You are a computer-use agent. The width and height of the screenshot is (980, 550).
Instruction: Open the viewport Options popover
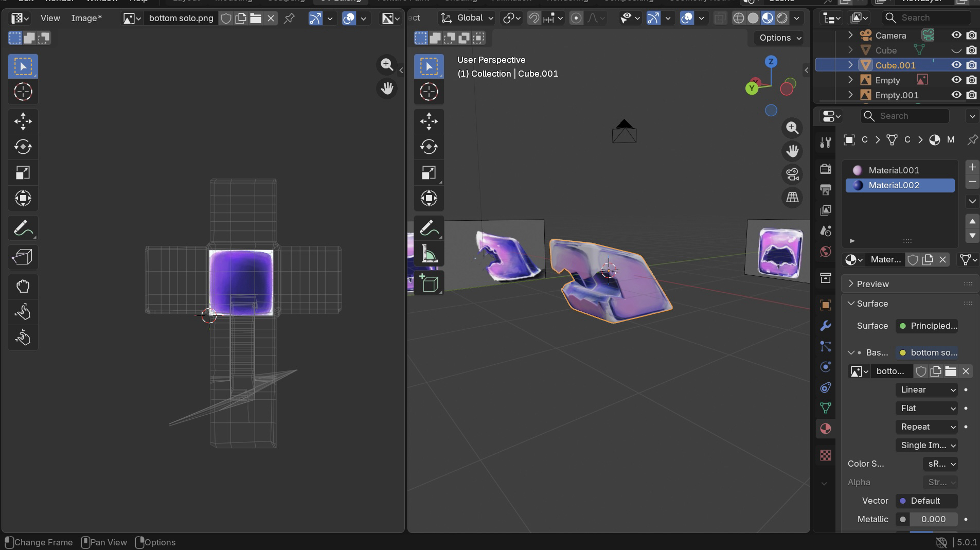[x=780, y=38]
